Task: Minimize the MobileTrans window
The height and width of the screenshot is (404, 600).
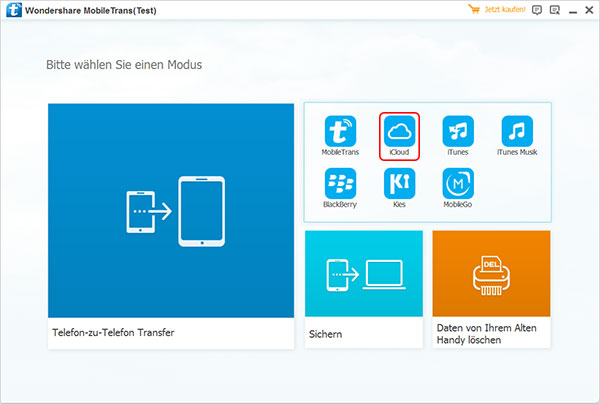Action: point(573,11)
